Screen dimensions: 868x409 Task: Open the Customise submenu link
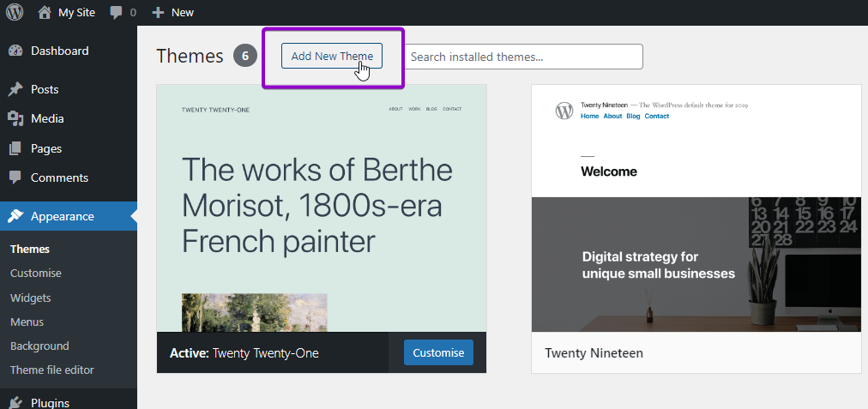coord(36,274)
